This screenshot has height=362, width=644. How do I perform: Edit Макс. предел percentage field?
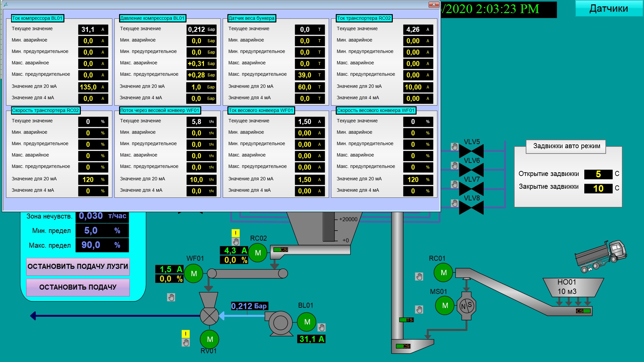click(102, 245)
